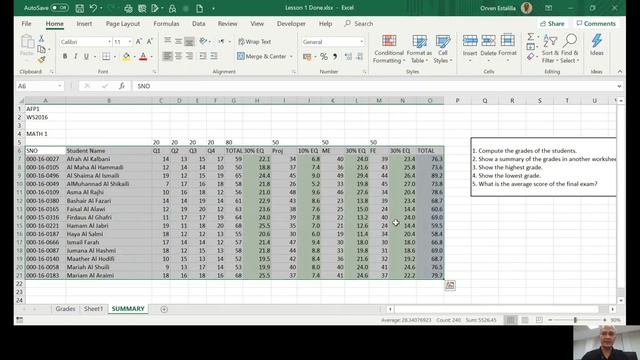The image size is (640, 360).
Task: Expand the Merge & Center dropdown arrow
Action: pyautogui.click(x=291, y=56)
